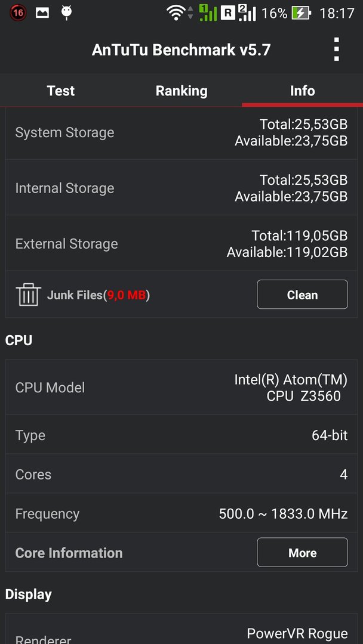Show more core information
The width and height of the screenshot is (363, 644).
coord(302,552)
